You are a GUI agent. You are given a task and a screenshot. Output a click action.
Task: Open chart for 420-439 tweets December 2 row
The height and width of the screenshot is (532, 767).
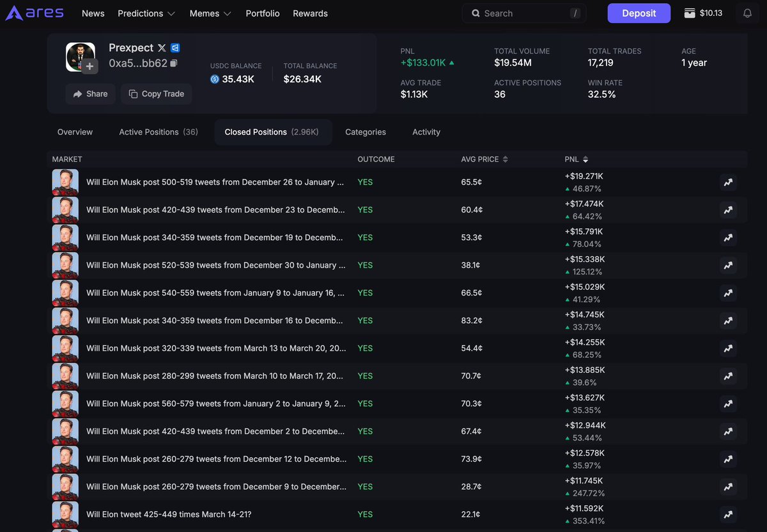click(728, 432)
